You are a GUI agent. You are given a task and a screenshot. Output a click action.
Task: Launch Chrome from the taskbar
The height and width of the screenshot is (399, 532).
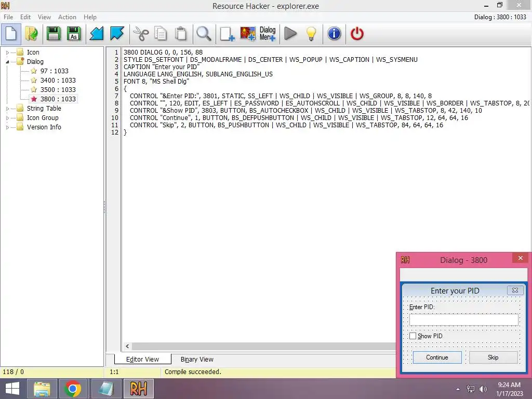tap(72, 389)
